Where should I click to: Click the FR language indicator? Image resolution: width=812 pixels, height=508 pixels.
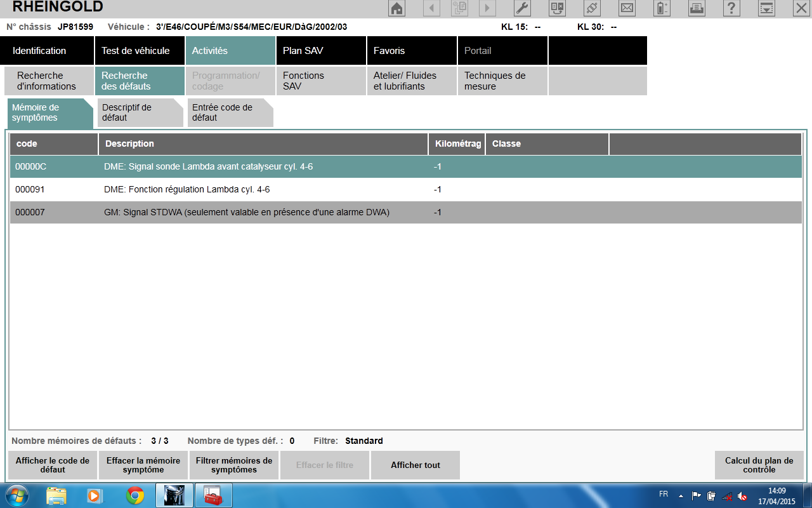coord(664,494)
